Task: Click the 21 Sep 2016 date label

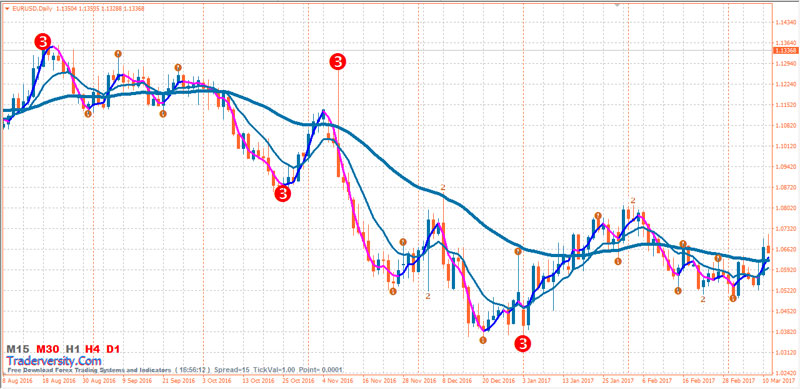Action: [179, 380]
